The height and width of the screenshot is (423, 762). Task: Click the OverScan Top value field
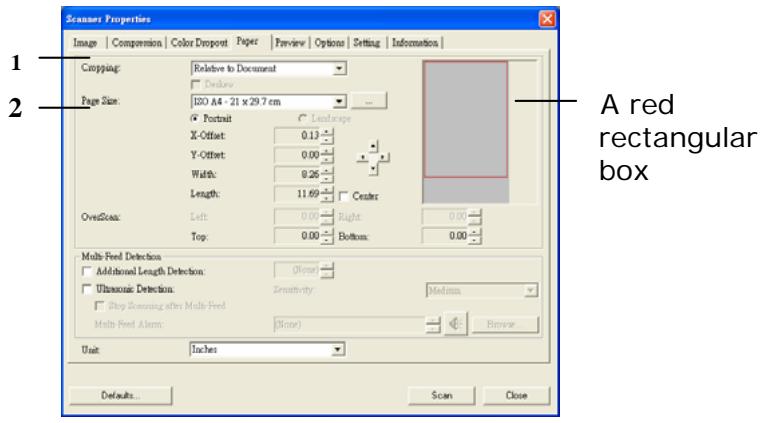[297, 236]
